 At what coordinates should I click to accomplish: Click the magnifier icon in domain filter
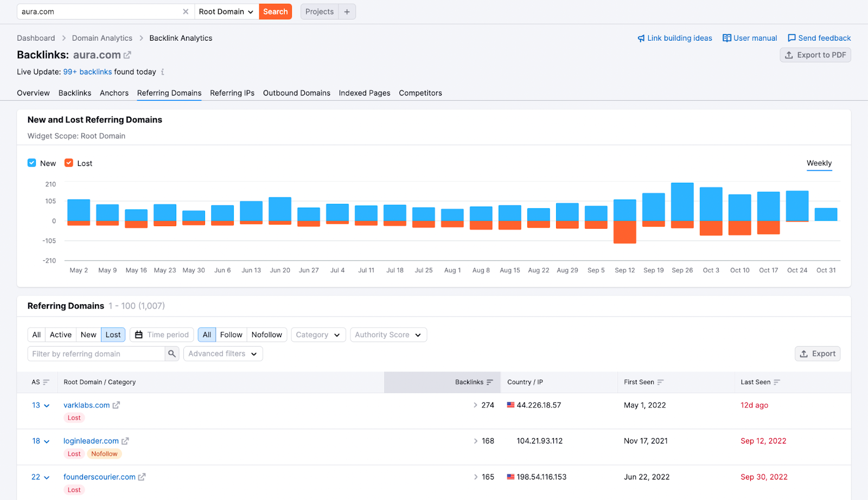pyautogui.click(x=172, y=354)
